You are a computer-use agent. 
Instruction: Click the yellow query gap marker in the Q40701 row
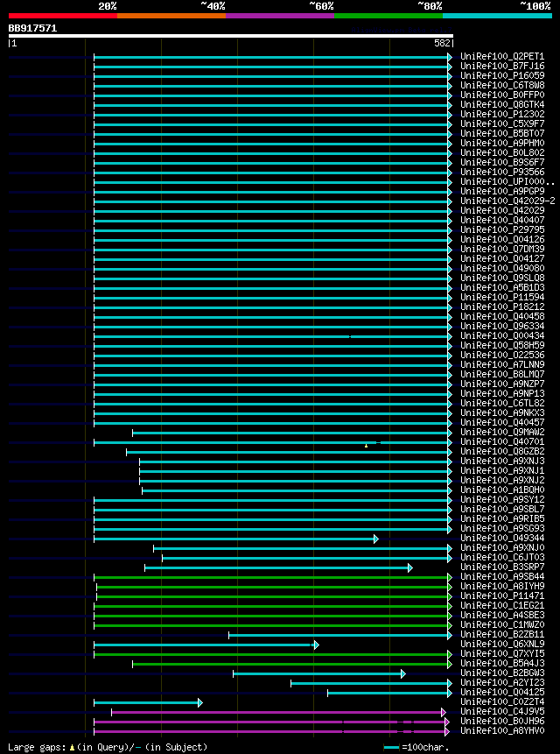coord(366,447)
